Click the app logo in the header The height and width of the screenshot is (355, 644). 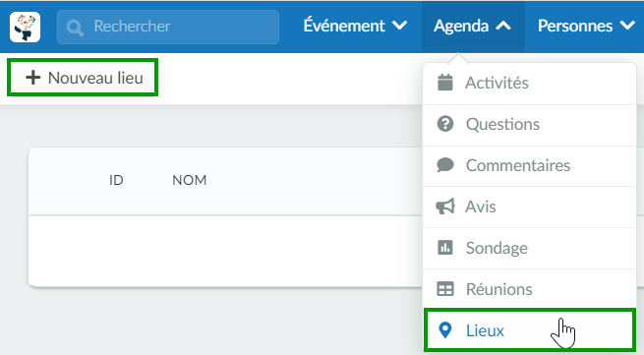tap(25, 27)
